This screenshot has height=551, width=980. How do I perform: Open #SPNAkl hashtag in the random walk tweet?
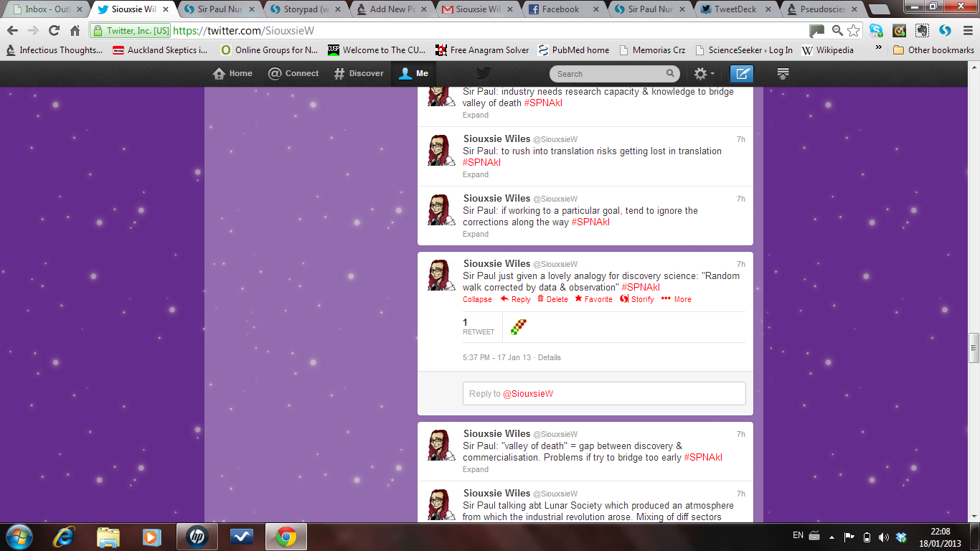(641, 287)
